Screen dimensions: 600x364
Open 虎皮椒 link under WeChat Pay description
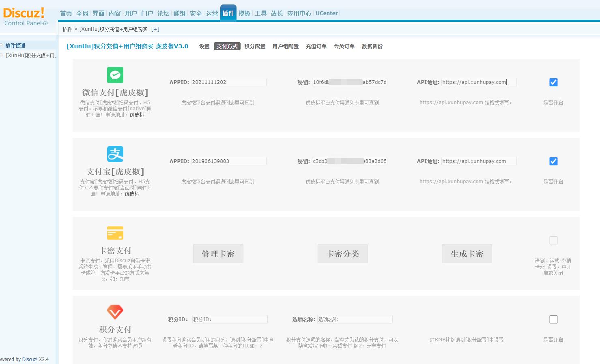point(137,115)
